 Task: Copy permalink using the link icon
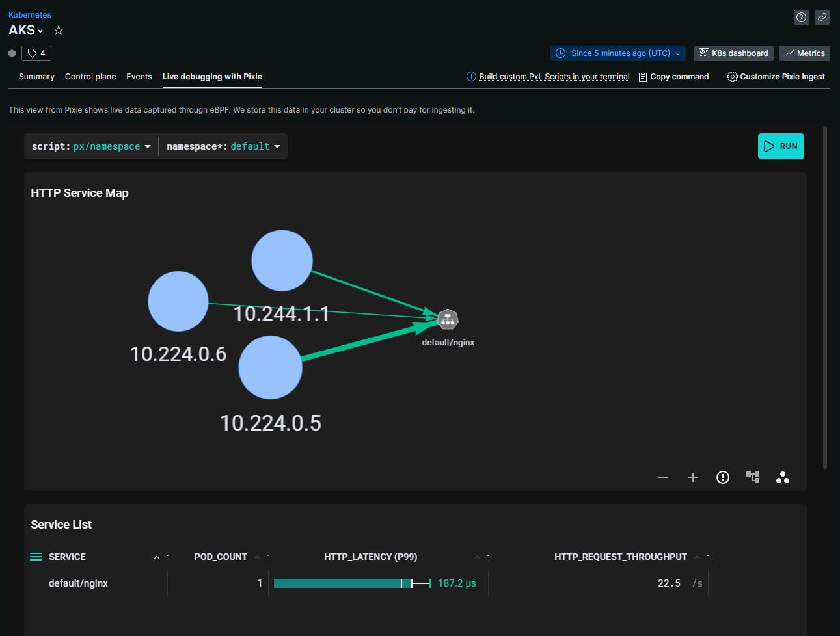[x=822, y=18]
